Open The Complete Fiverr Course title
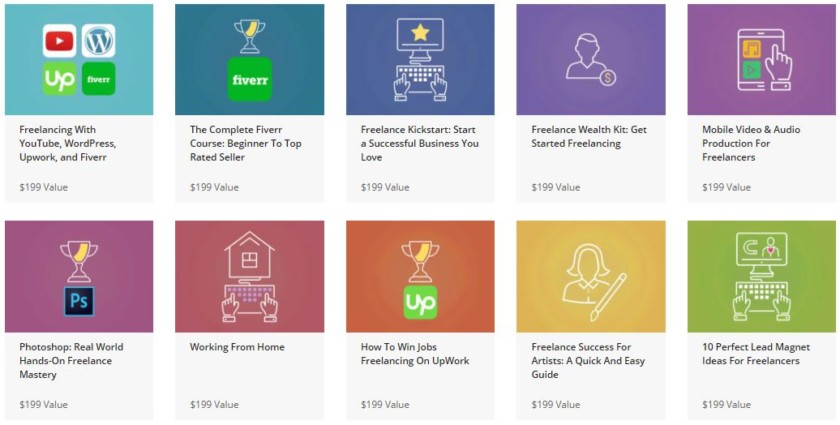 pos(245,143)
